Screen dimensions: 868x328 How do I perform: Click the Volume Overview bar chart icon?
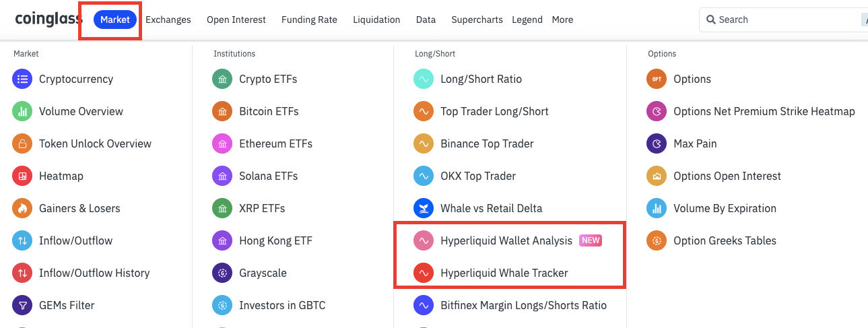[22, 111]
